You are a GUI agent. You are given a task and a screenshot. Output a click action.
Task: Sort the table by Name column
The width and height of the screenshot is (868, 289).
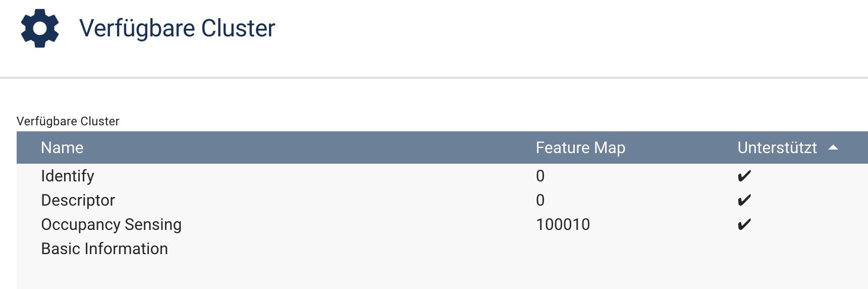[62, 148]
